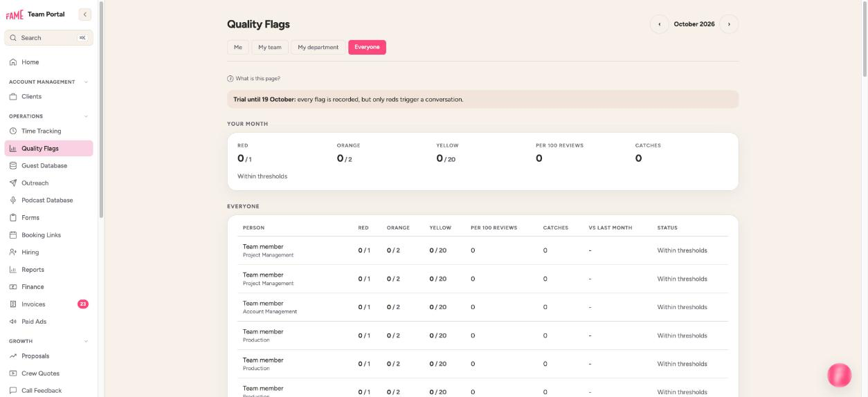
Task: Click the FAME logo in the sidebar
Action: point(15,15)
